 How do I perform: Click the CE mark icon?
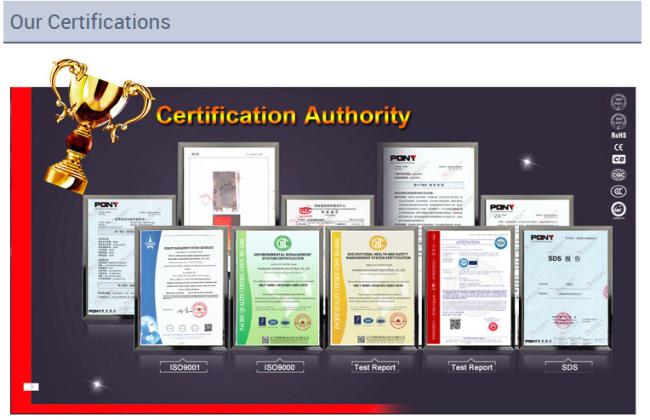click(x=618, y=147)
